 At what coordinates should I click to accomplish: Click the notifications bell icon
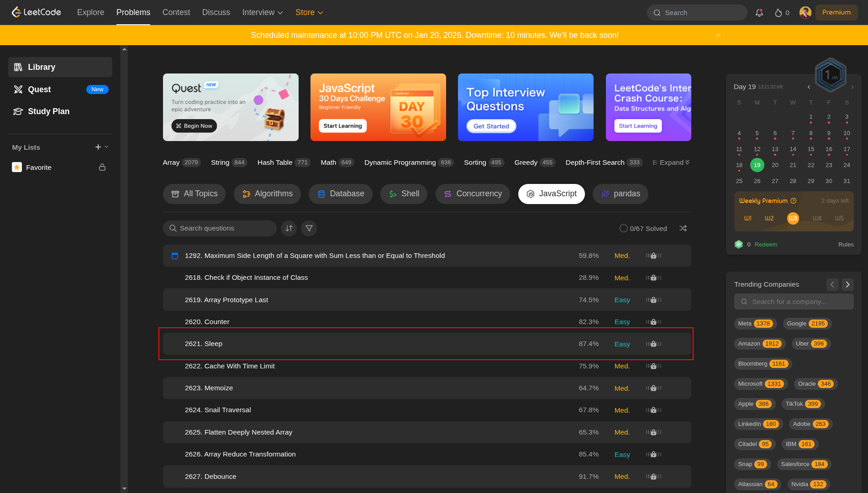(759, 13)
